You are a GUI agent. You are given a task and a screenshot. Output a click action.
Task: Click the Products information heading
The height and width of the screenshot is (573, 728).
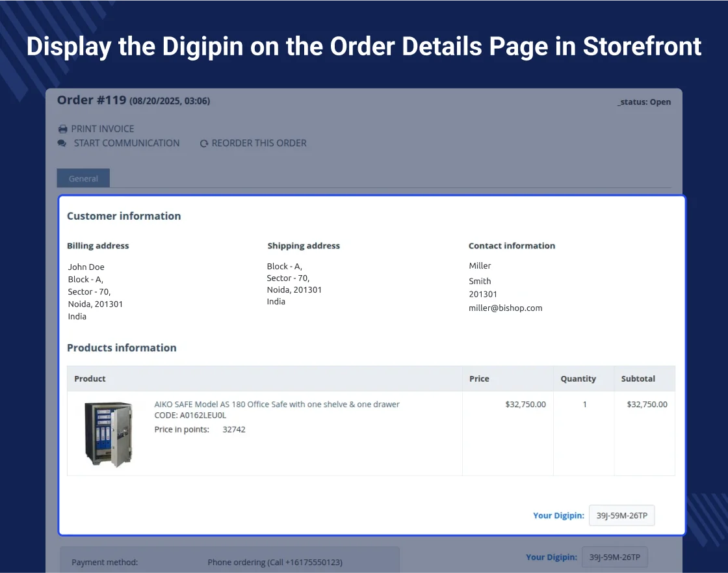pyautogui.click(x=122, y=347)
